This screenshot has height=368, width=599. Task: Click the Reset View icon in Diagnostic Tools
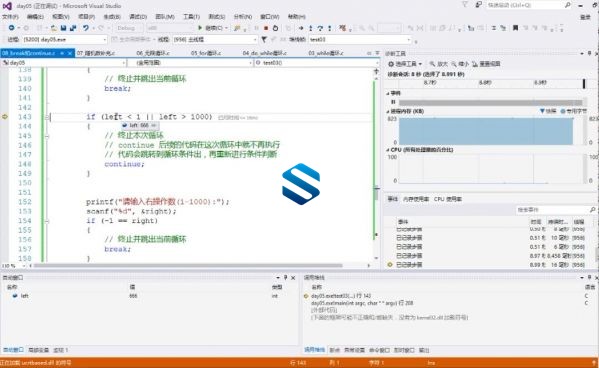pyautogui.click(x=475, y=64)
